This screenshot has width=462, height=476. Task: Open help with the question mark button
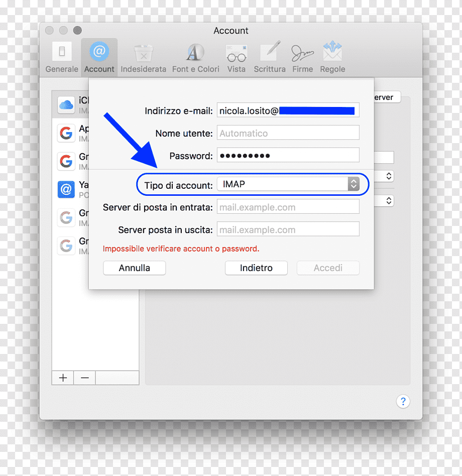point(403,401)
